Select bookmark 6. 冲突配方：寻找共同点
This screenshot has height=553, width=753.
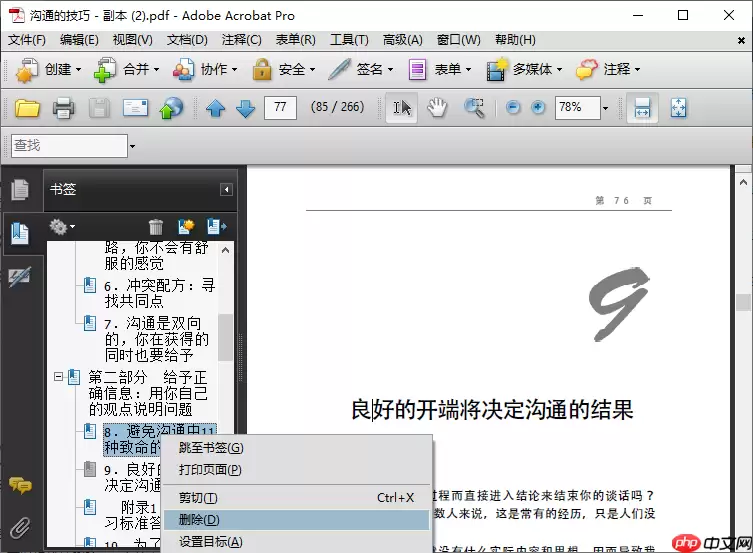point(160,293)
